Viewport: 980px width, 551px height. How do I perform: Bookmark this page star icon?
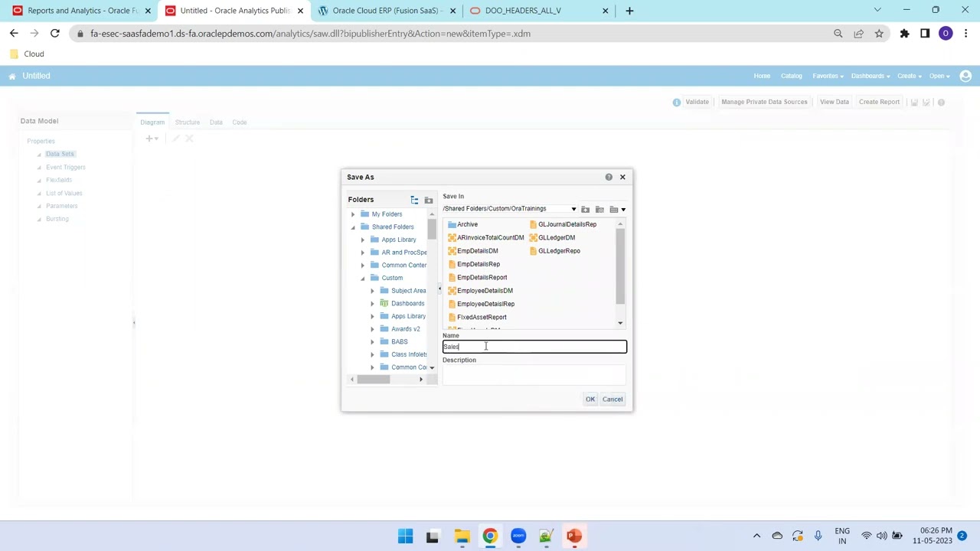[x=879, y=34]
